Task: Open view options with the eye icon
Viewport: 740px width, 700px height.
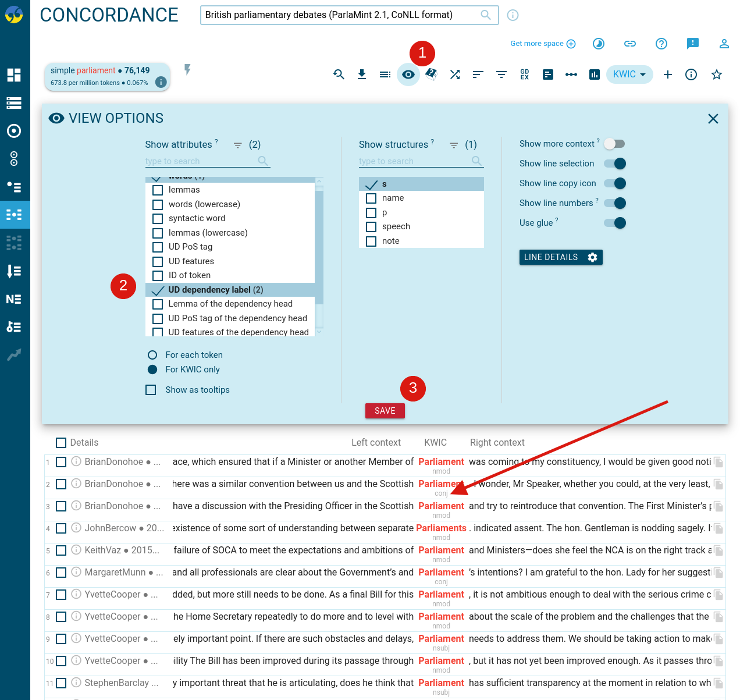Action: (x=408, y=74)
